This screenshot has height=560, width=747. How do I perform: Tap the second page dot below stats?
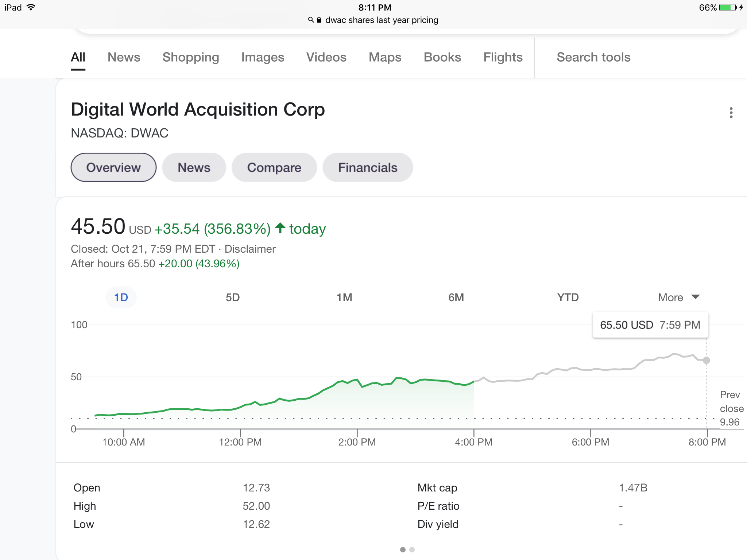click(412, 549)
